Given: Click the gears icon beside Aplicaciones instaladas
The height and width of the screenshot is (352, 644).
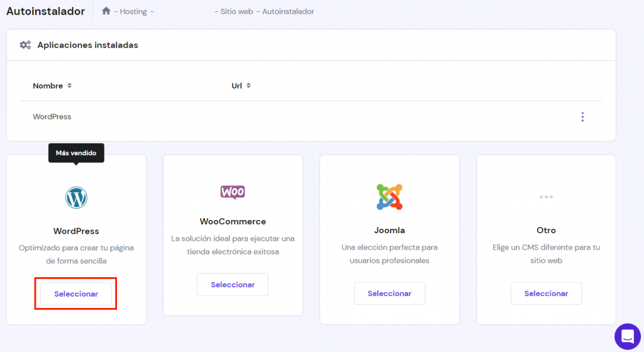Looking at the screenshot, I should click(25, 45).
